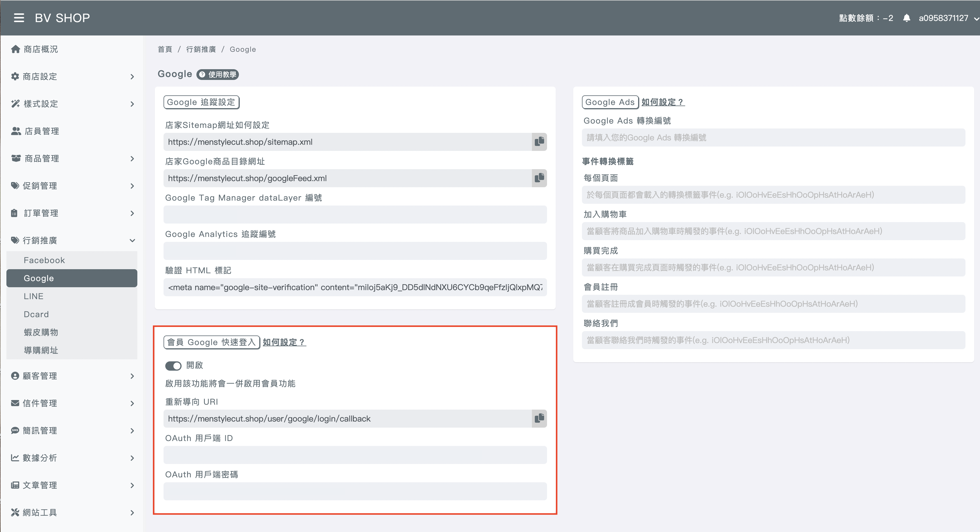
Task: Open the hamburger menu icon
Action: coord(19,18)
